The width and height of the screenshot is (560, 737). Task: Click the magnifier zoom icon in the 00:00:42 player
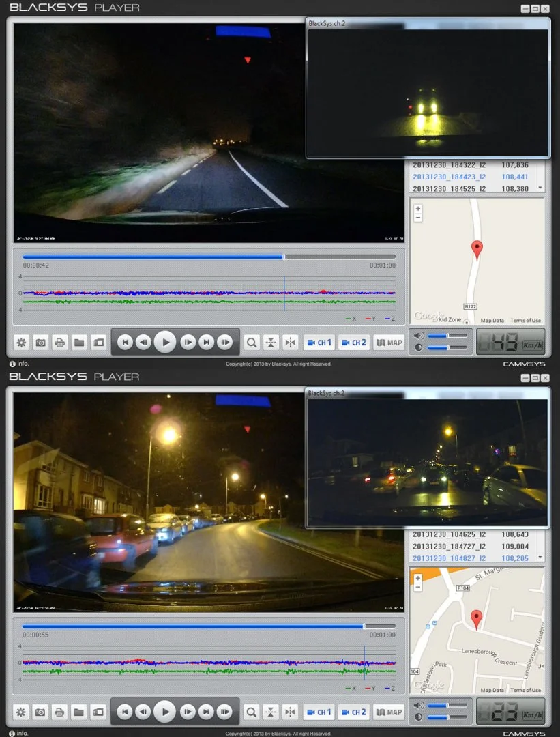252,343
